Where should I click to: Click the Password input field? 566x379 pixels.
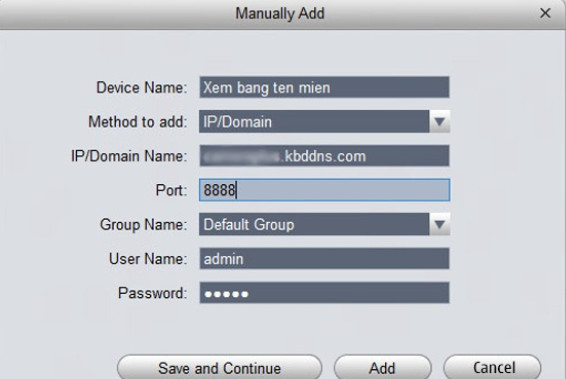[324, 293]
